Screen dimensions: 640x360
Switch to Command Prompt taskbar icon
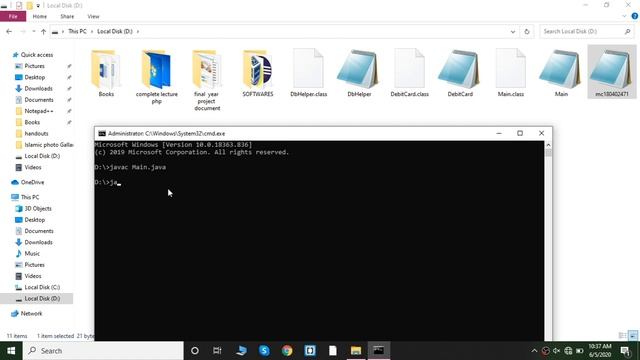[x=379, y=351]
